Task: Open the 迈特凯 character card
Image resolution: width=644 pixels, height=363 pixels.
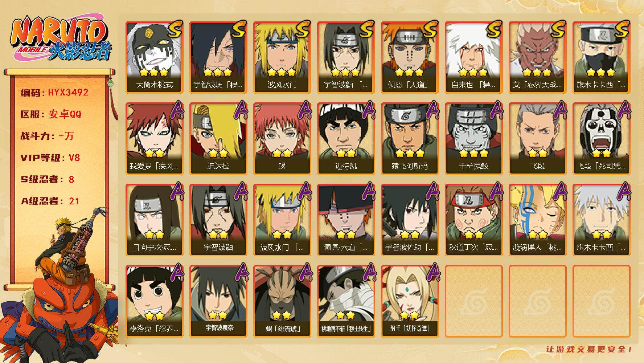Action: (346, 139)
